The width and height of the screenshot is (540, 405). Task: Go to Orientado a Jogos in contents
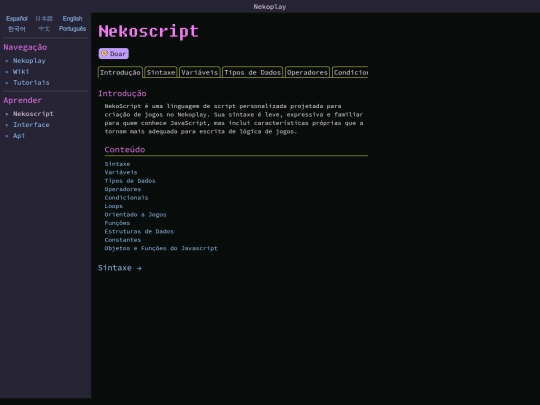(135, 215)
